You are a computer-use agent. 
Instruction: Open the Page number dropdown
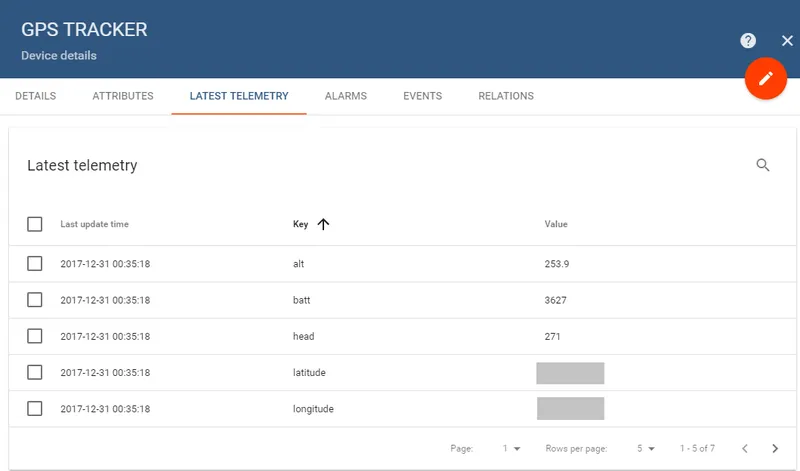511,449
